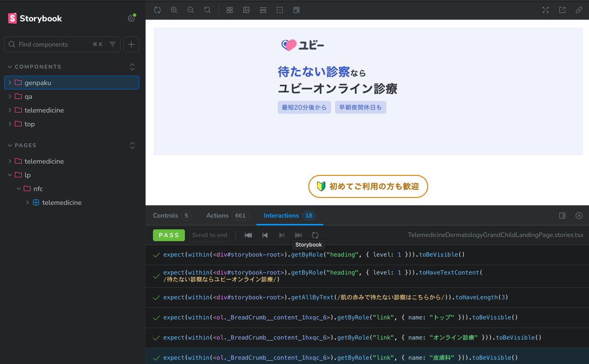Screen dimensions: 589x364
Task: Collapse the lp folder
Action: [x=71, y=175]
